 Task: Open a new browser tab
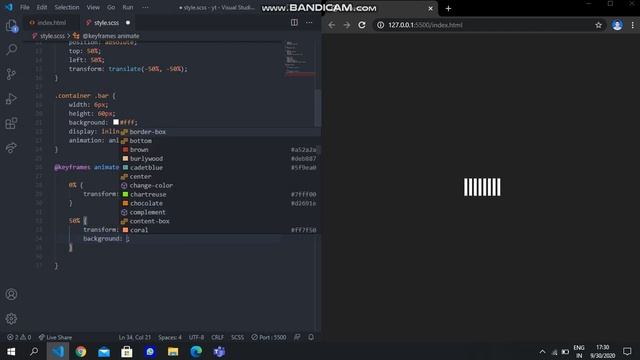(x=448, y=8)
